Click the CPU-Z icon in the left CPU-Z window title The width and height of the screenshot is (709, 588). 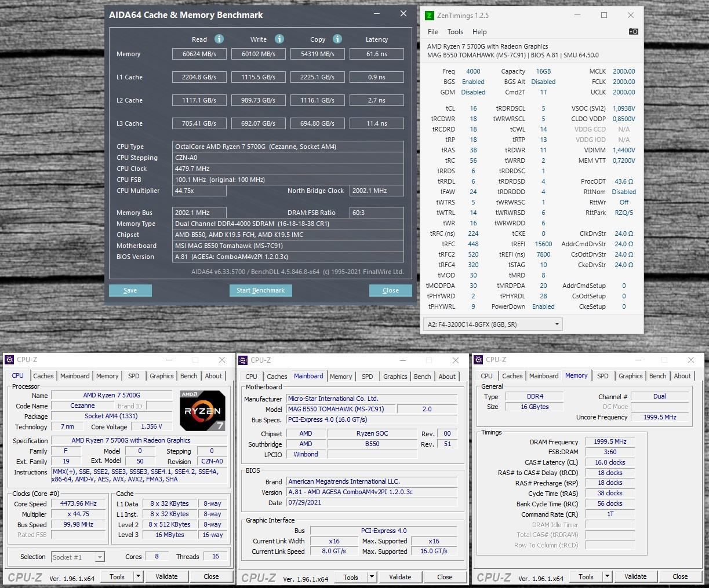pyautogui.click(x=9, y=360)
